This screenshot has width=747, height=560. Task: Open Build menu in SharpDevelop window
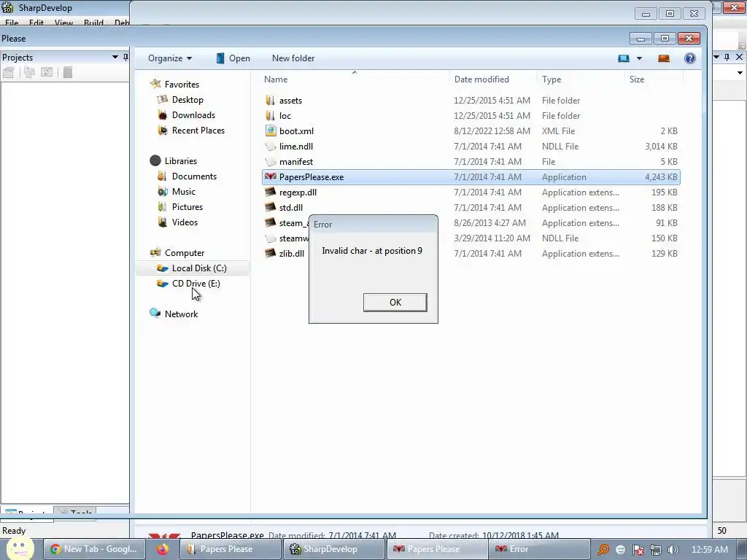pyautogui.click(x=93, y=23)
